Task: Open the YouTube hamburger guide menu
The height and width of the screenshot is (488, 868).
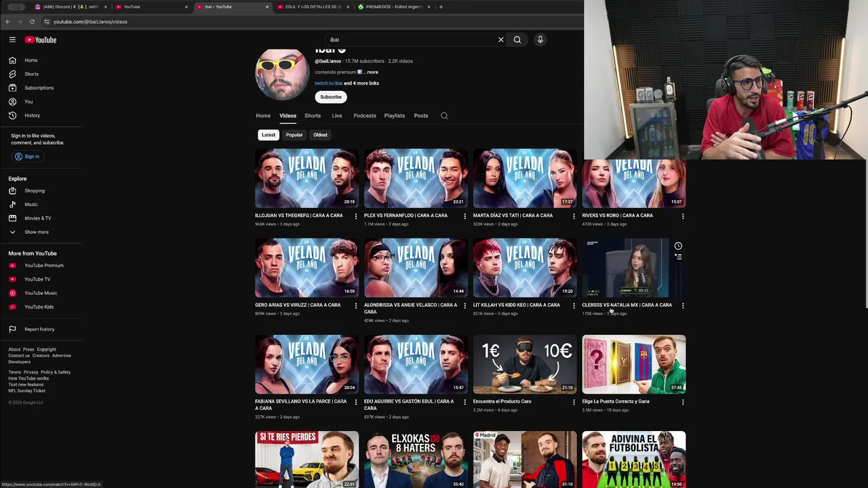Action: point(12,40)
